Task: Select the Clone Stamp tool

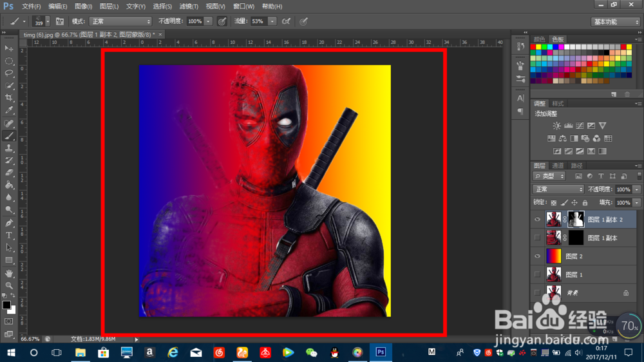Action: (x=9, y=148)
